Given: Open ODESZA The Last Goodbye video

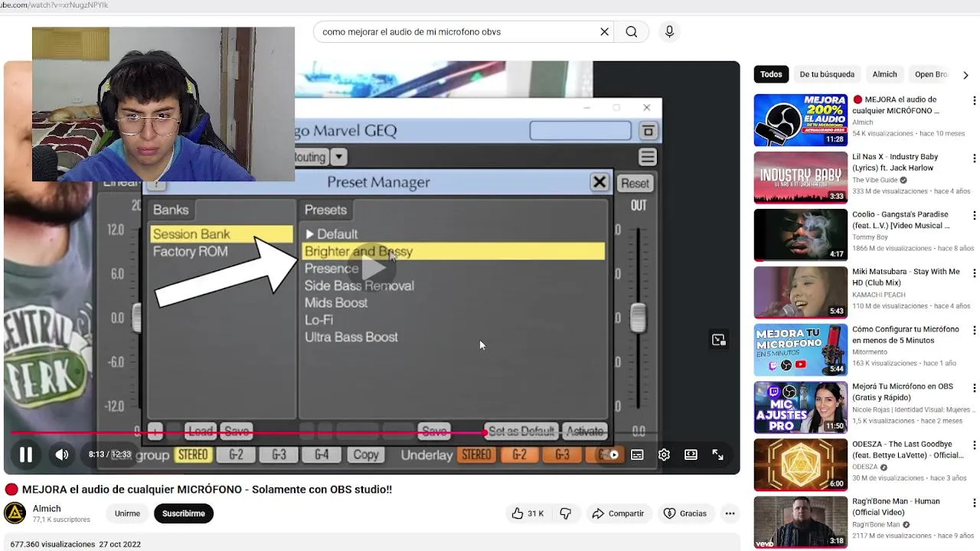Looking at the screenshot, I should pyautogui.click(x=800, y=465).
